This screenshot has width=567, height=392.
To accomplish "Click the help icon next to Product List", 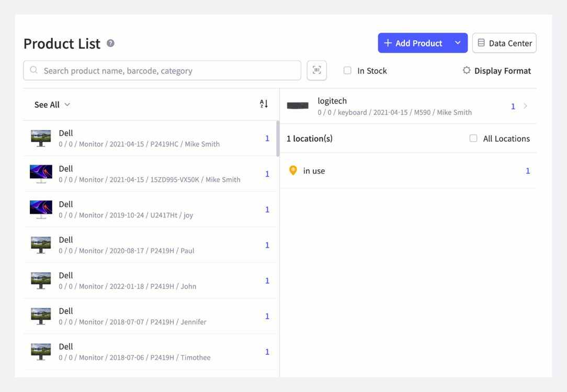I will tap(110, 44).
